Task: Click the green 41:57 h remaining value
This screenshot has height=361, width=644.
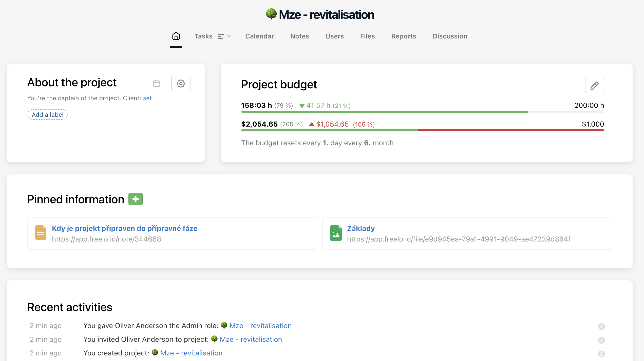Action: pos(318,105)
